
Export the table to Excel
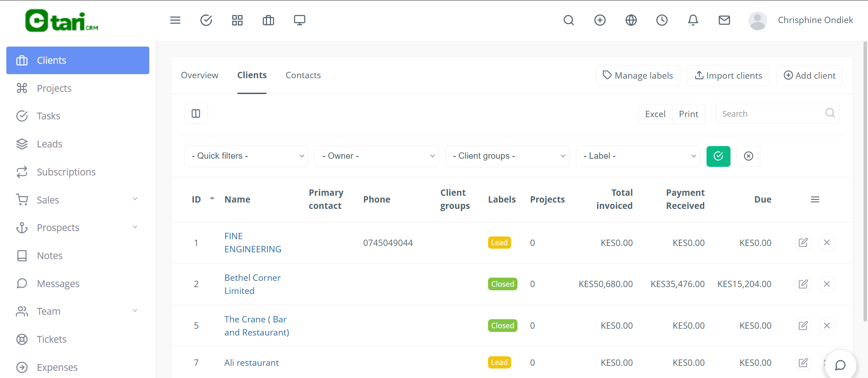655,114
